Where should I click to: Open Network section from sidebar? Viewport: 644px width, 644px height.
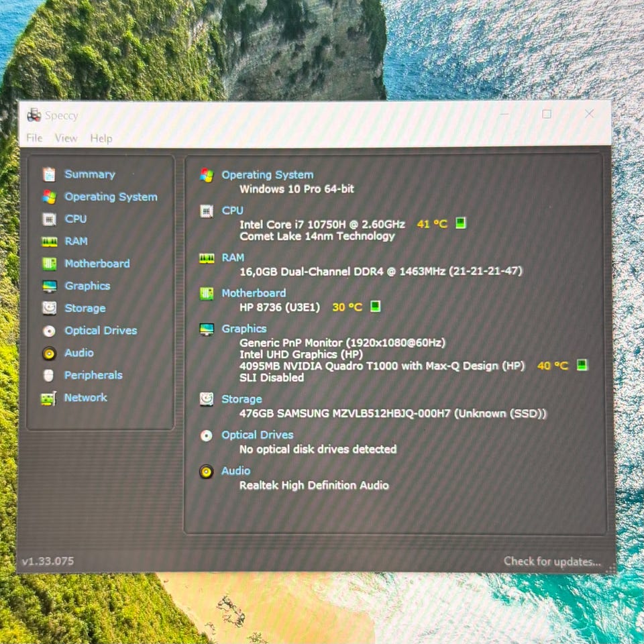pyautogui.click(x=85, y=398)
